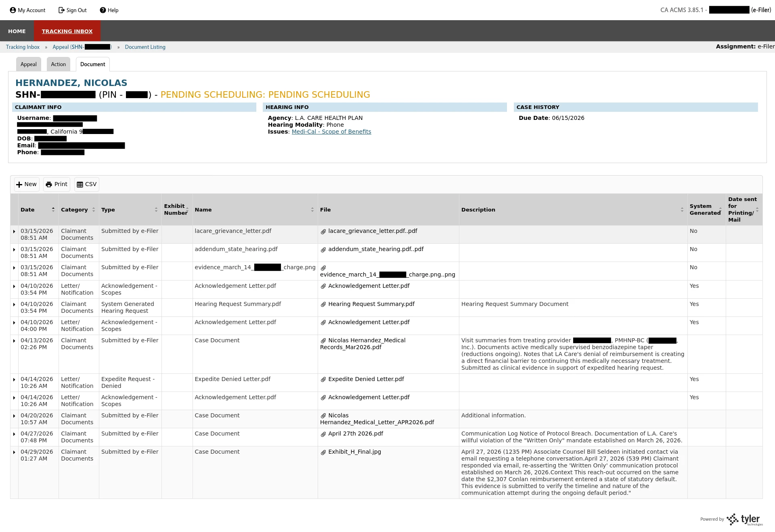Switch to the Action tab
The width and height of the screenshot is (775, 532).
point(58,64)
